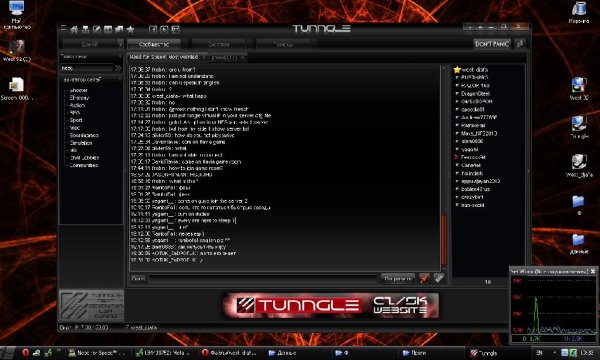Close the network traffic graph widget
Image resolution: width=600 pixels, height=360 pixels.
(593, 271)
